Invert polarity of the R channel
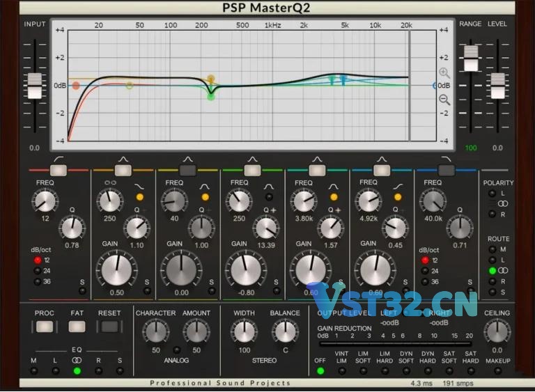Viewport: 535px width, 392px height. [492, 214]
